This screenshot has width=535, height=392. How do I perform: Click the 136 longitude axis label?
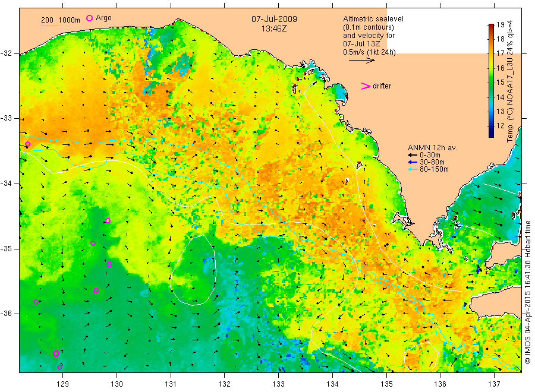(x=440, y=384)
